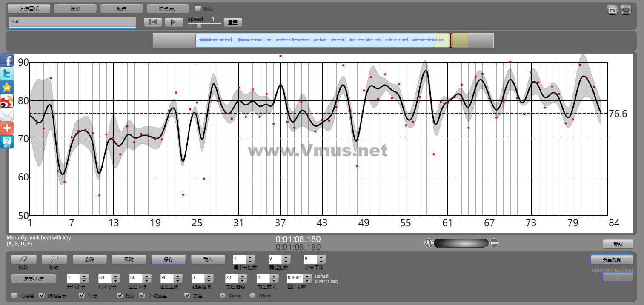Enable the 翻页 checkbox
Image resolution: width=644 pixels, height=305 pixels.
pyautogui.click(x=198, y=9)
